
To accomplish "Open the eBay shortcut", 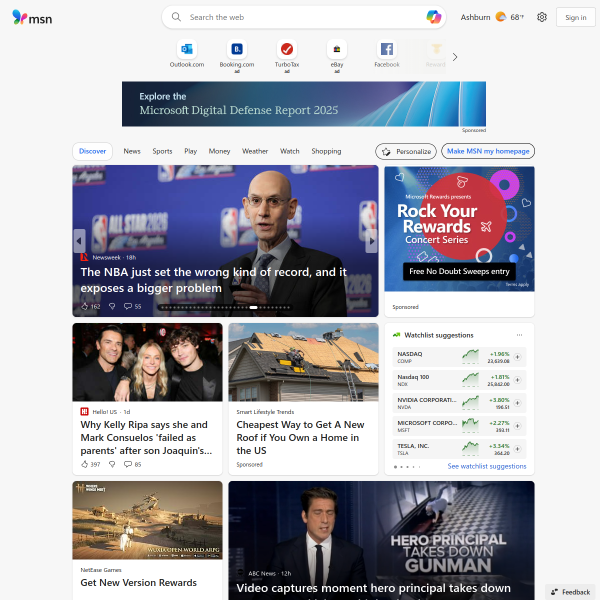I will point(337,56).
